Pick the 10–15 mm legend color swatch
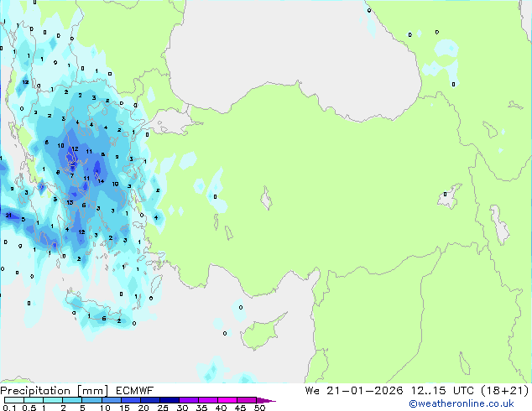The width and height of the screenshot is (532, 411). click(x=111, y=400)
